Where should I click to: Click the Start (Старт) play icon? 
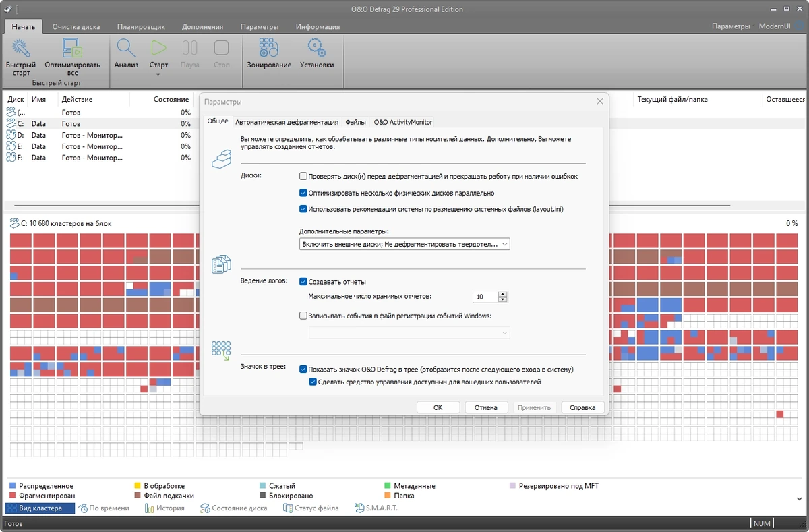coord(158,47)
